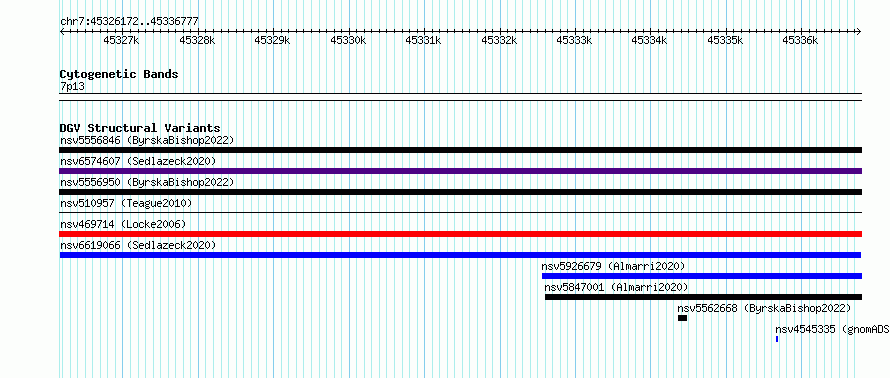Click the 7p13 cytogenetic band line
Viewport: 890px width, 378px height.
pyautogui.click(x=460, y=97)
